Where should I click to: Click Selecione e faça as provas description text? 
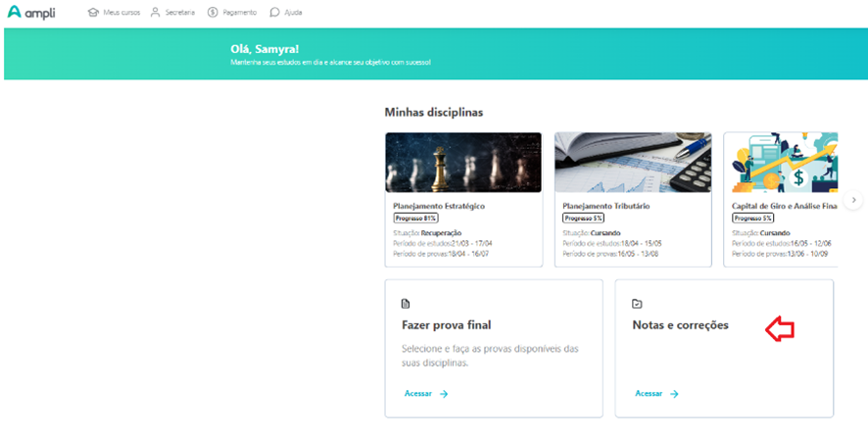490,356
